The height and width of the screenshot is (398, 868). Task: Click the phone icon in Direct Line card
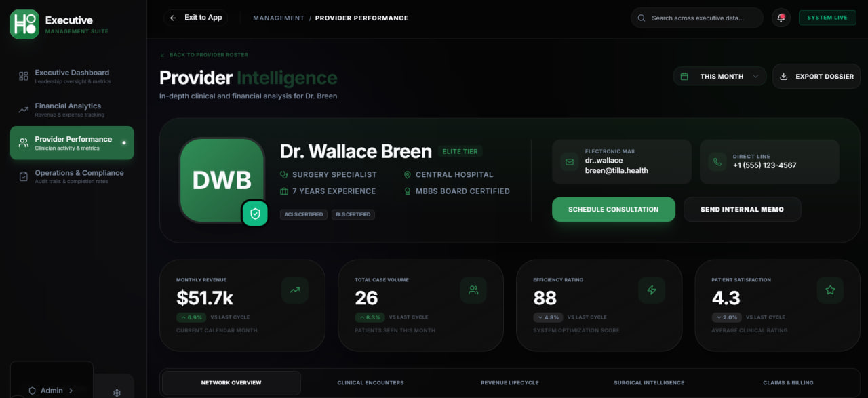(716, 162)
